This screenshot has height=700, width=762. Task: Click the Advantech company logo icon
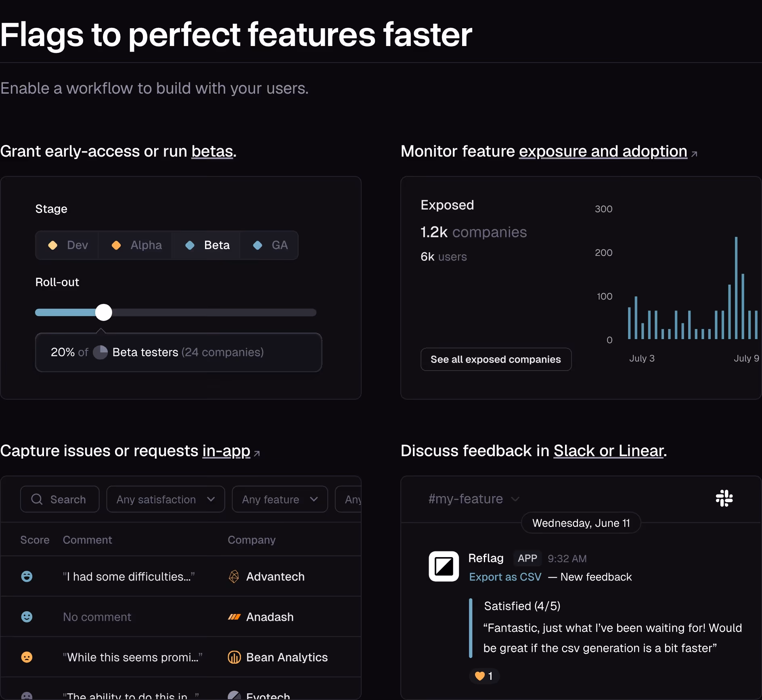[x=234, y=576]
